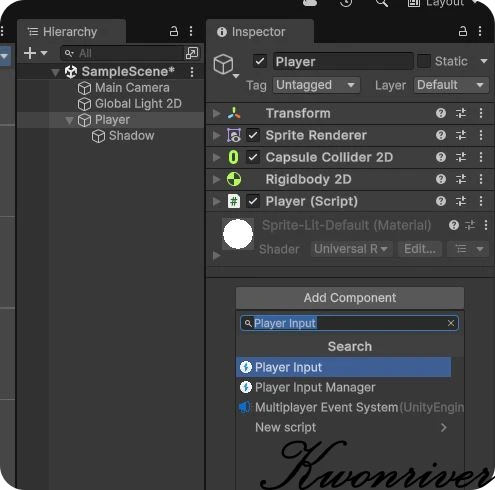Open Capsule Collider 2D help reference
Viewport: 495px width, 490px height.
coord(441,157)
